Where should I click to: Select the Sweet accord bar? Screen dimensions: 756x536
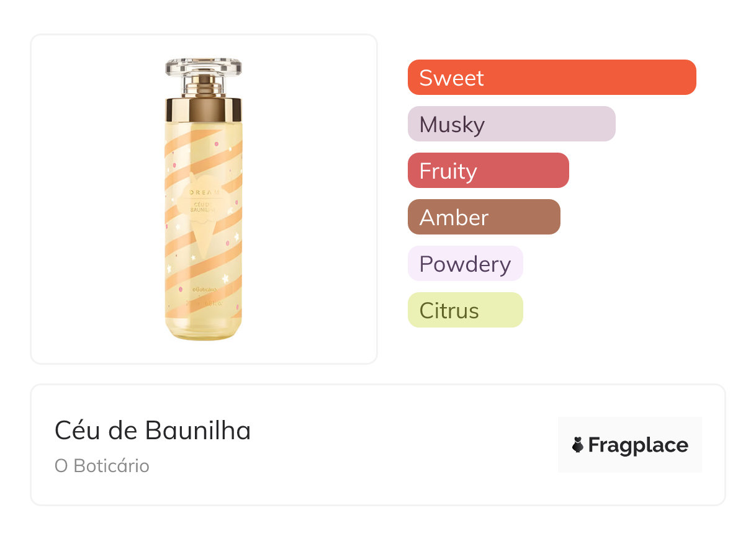[x=551, y=78]
